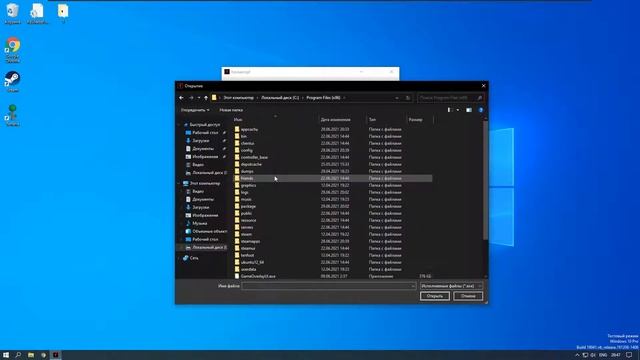Select the steamui folder
The image size is (640, 360).
click(x=248, y=248)
